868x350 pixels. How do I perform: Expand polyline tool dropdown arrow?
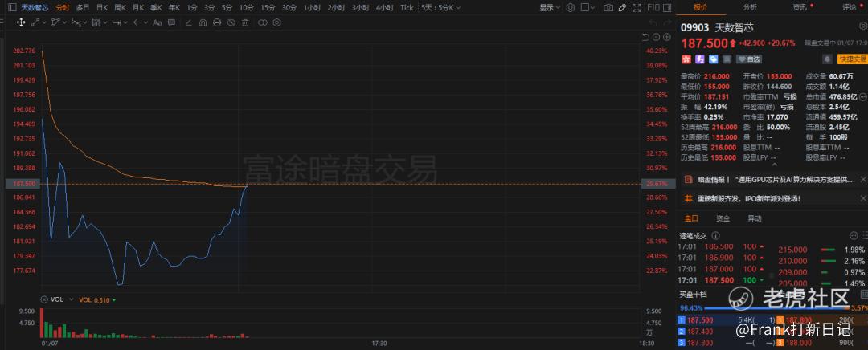(64, 22)
